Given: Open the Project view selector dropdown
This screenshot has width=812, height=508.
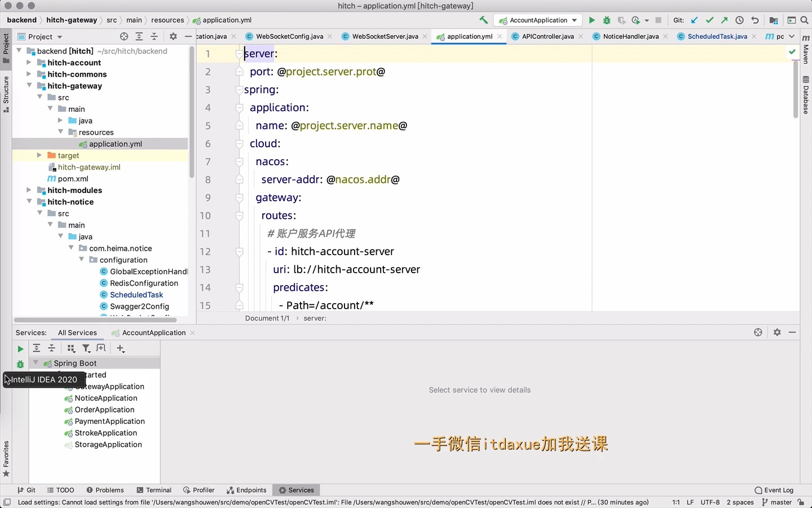Looking at the screenshot, I should pyautogui.click(x=40, y=37).
